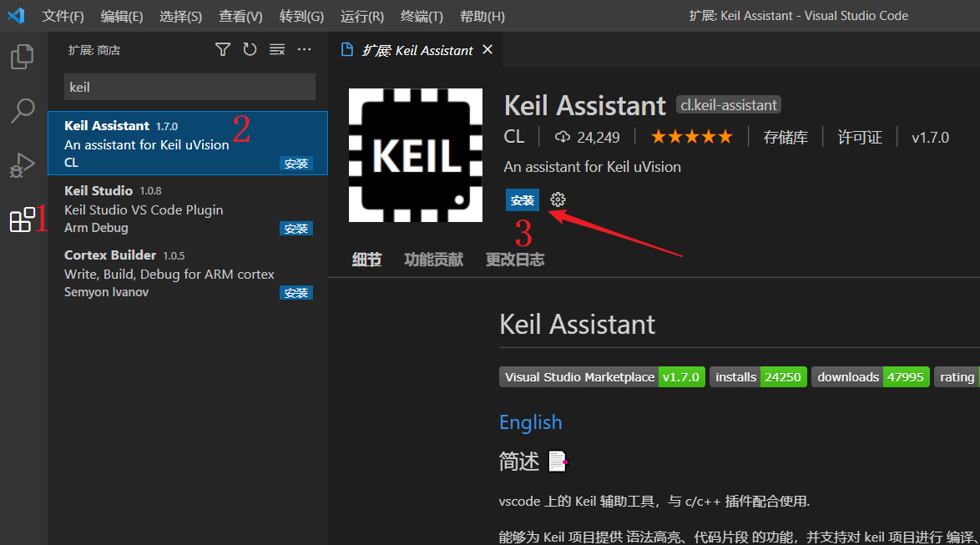
Task: Close the Keil Assistant editor tab
Action: [x=487, y=49]
